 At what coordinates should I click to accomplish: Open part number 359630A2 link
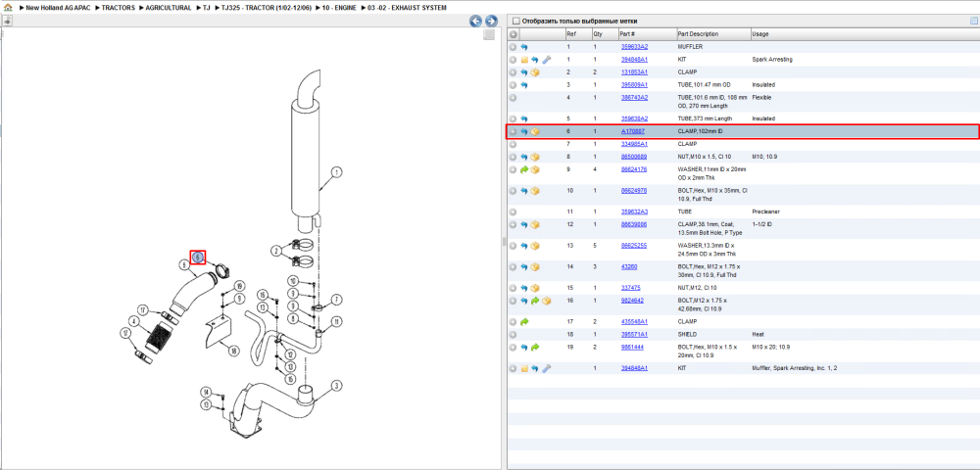coord(634,118)
